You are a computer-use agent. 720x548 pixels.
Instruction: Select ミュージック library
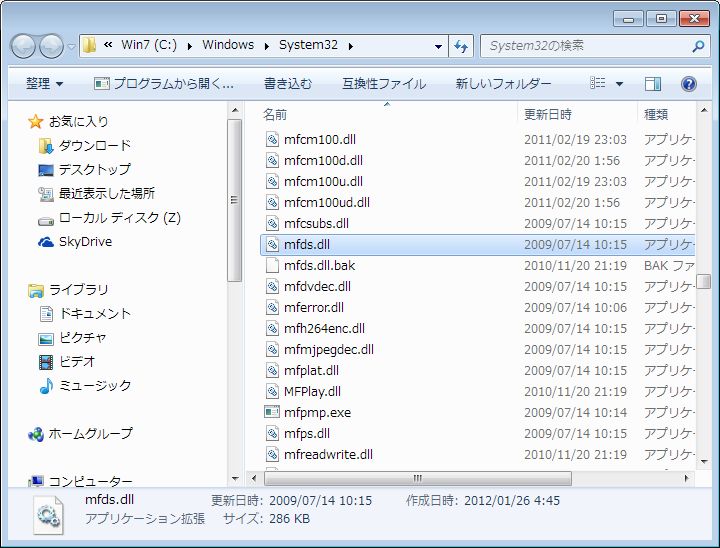(94, 385)
